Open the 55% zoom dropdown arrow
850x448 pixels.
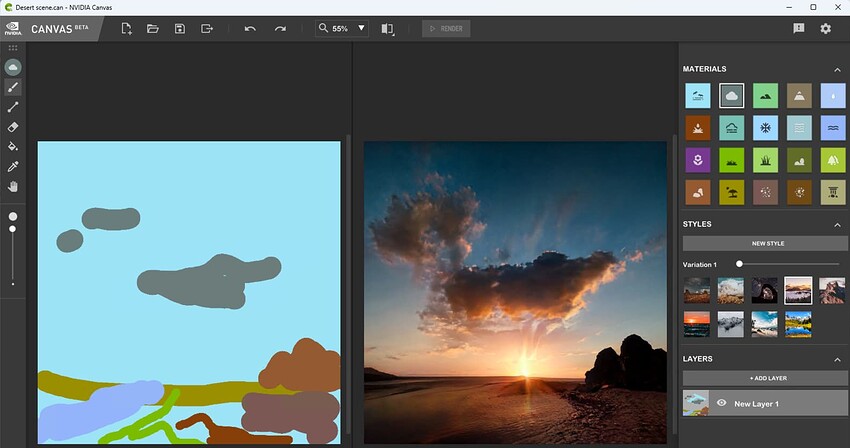pyautogui.click(x=361, y=28)
